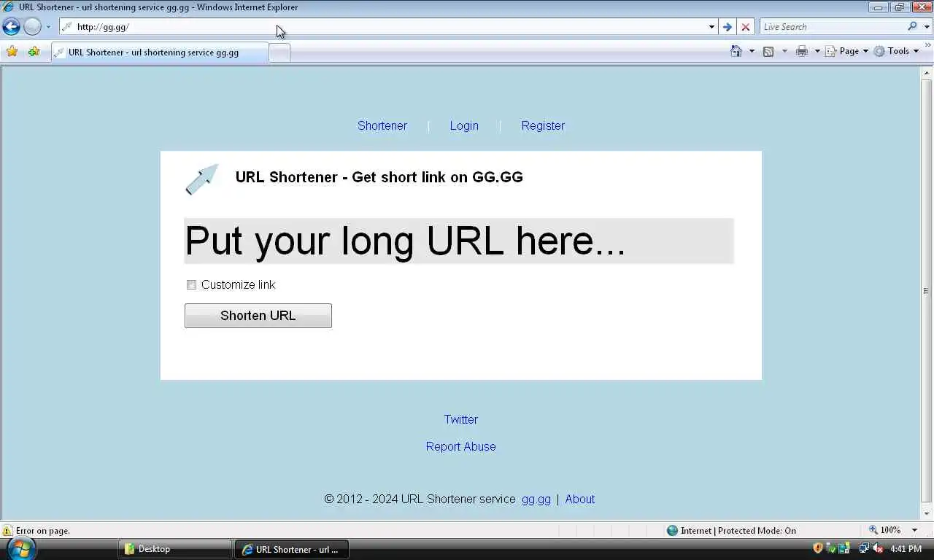This screenshot has width=934, height=560.
Task: Open the Shortener link
Action: click(382, 125)
